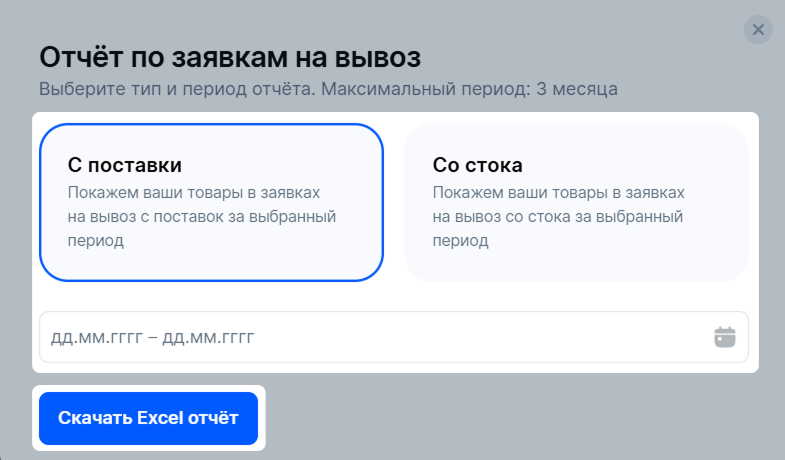Click the heading "Отчёт по заявкам на вывоз"

230,57
